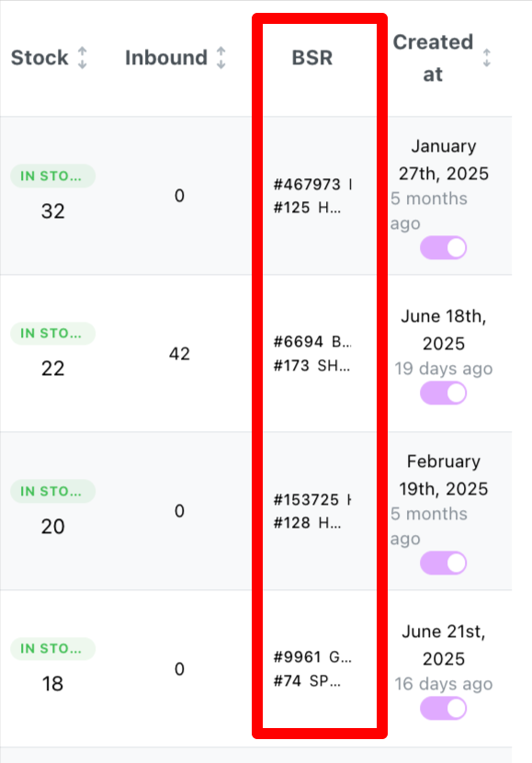The width and height of the screenshot is (532, 763).
Task: Click the BSR column header
Action: click(x=312, y=58)
